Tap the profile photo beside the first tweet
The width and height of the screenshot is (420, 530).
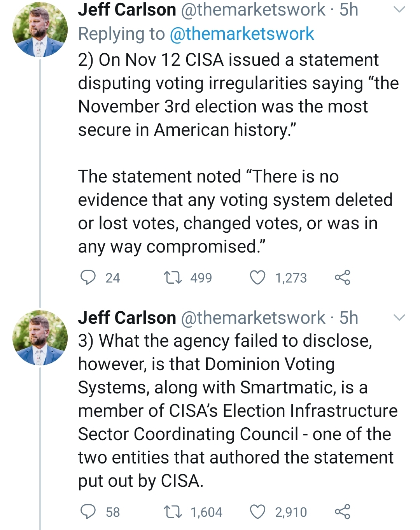click(40, 30)
